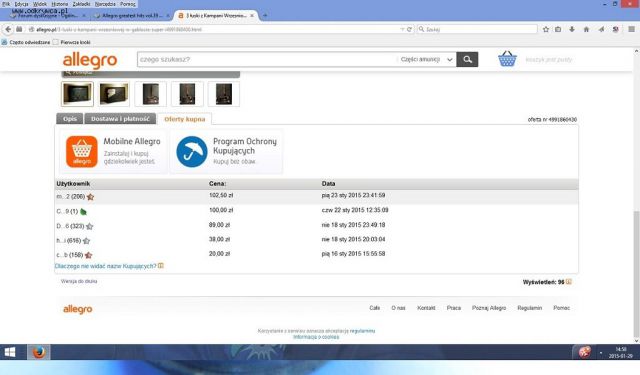Click the magnifier search button

467,60
